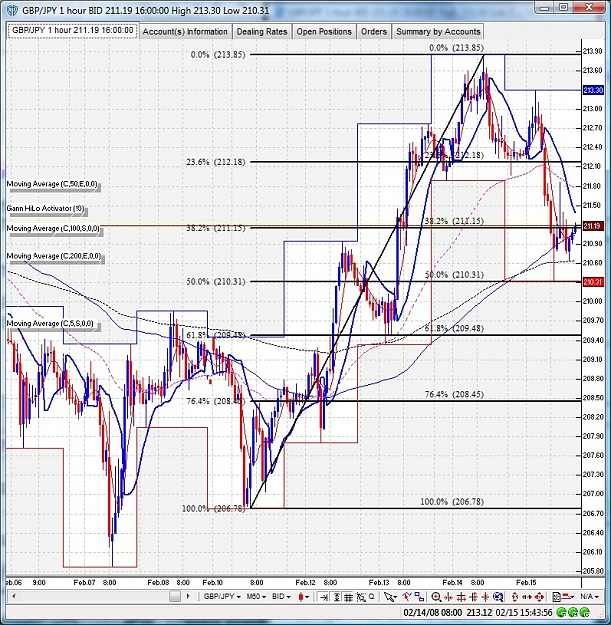Maximize the chart window
The image size is (611, 625).
coord(563,7)
